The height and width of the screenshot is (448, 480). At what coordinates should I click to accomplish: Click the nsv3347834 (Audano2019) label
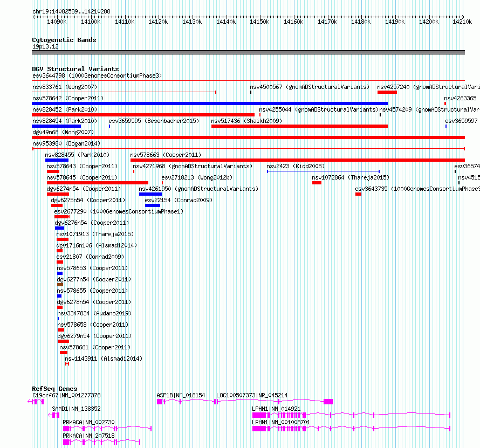point(94,313)
